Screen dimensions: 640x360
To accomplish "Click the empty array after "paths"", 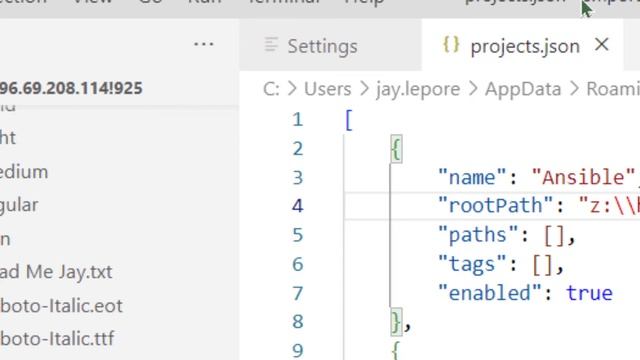I will pos(554,236).
